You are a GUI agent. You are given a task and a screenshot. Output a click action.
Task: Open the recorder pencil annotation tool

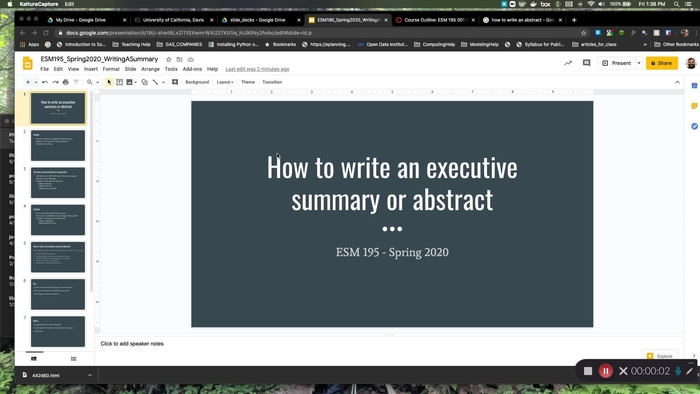(x=690, y=371)
